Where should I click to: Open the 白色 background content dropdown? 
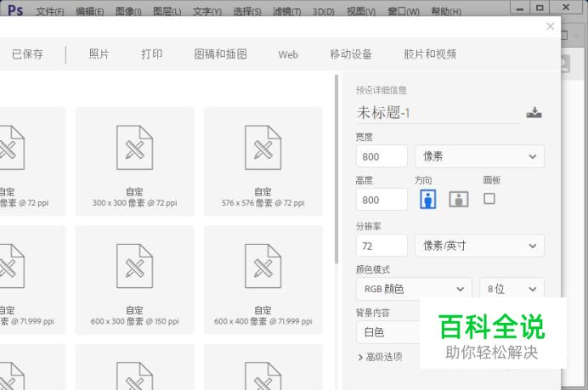(388, 332)
